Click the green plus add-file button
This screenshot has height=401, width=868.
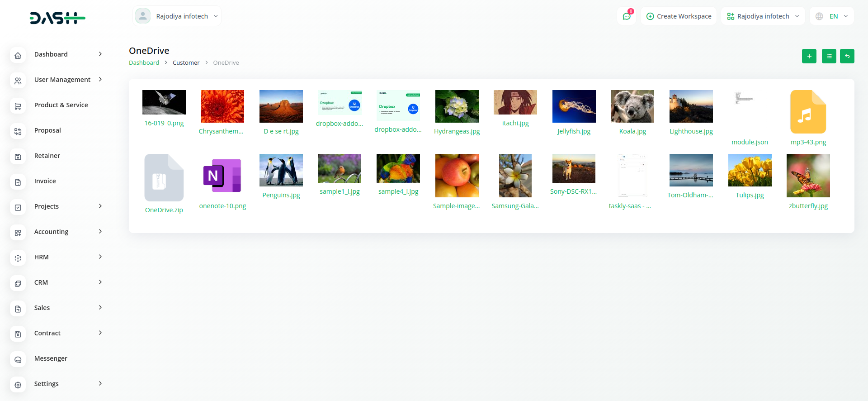point(809,56)
